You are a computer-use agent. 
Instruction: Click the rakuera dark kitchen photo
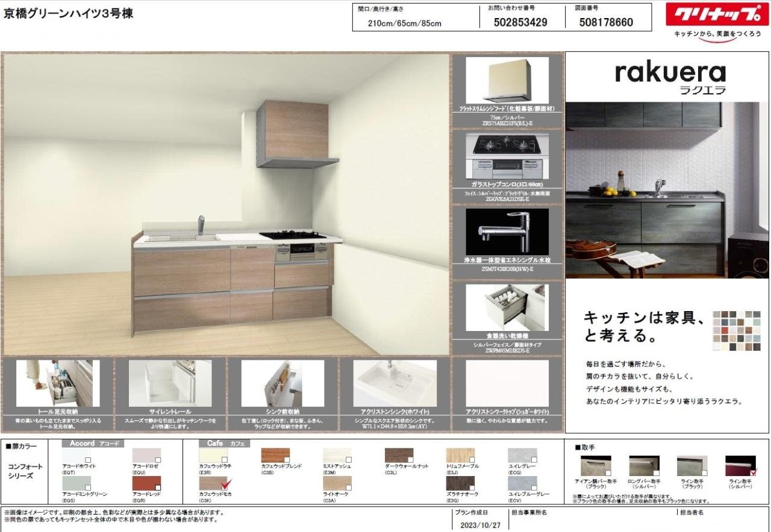[x=667, y=190]
